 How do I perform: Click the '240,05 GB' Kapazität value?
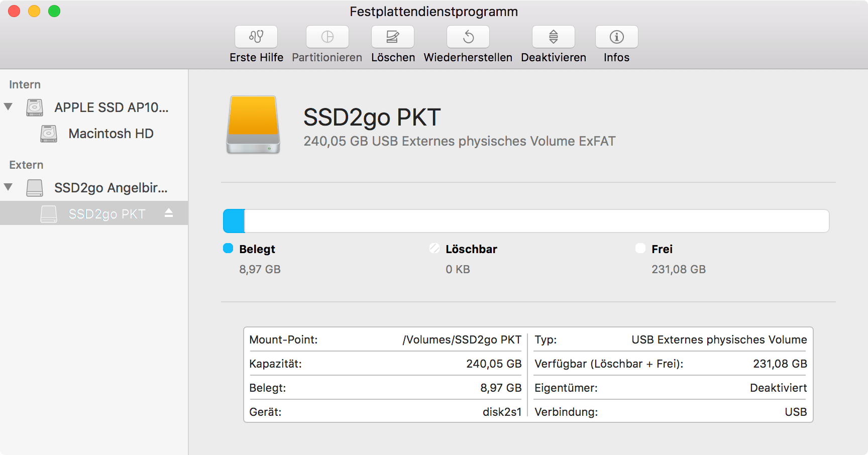pos(494,364)
